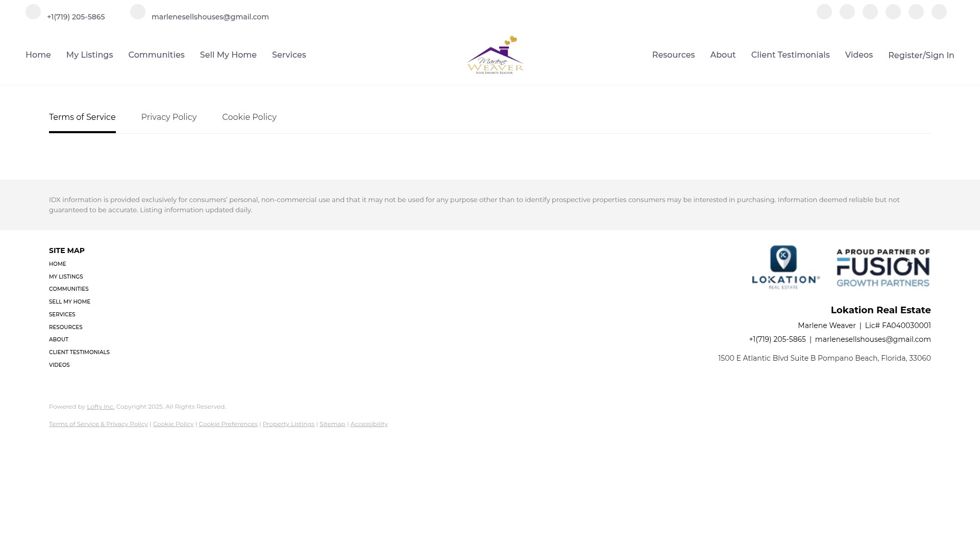The height and width of the screenshot is (551, 980).
Task: Open Communities in top navigation
Action: click(156, 55)
